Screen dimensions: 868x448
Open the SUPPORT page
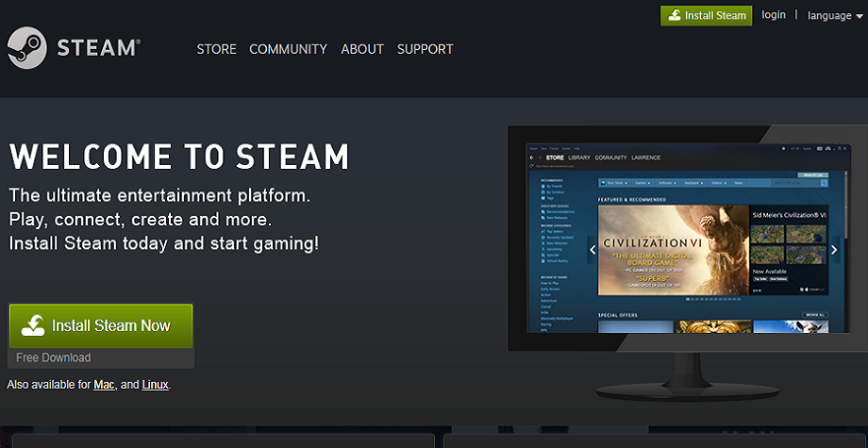425,49
